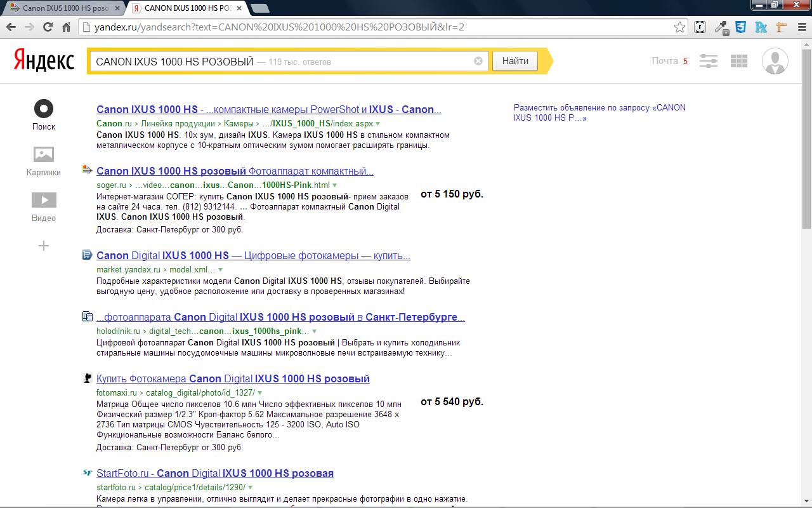Expand the arrow after catalog_digital/photo/id_1327/
812x508 pixels.
pos(260,393)
